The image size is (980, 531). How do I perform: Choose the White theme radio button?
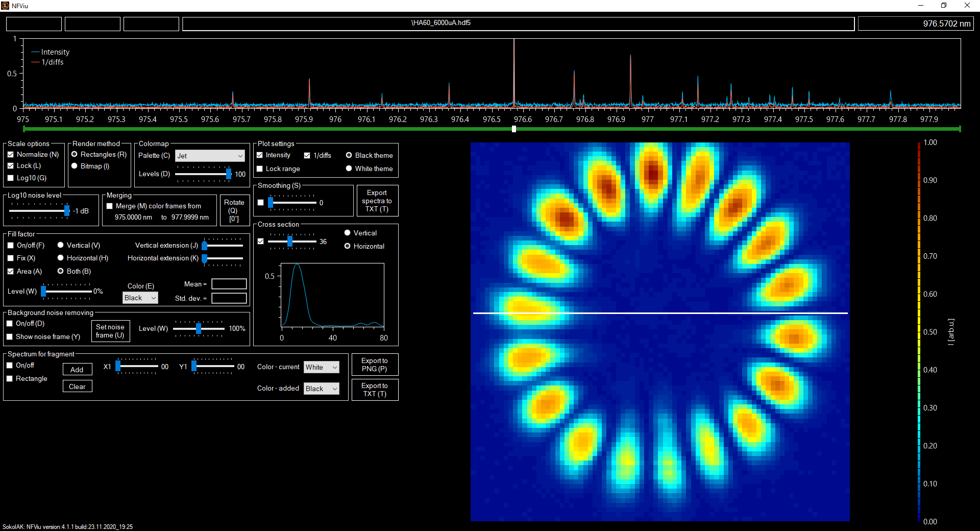(349, 168)
